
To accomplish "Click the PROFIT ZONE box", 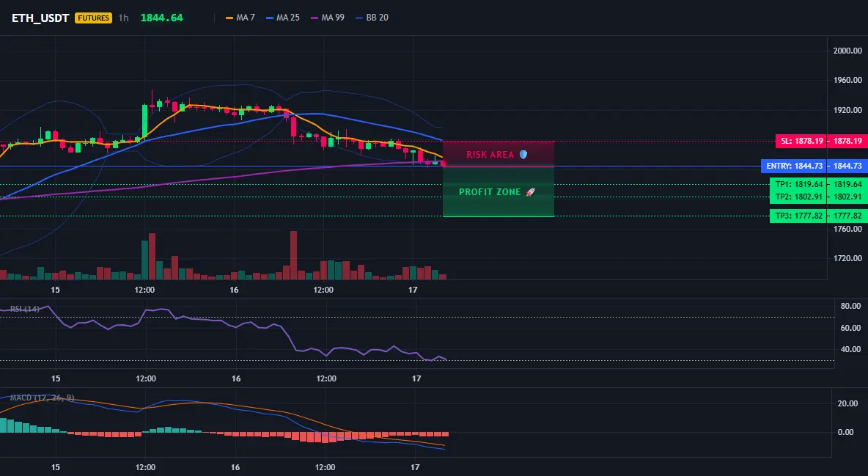I will coord(499,191).
